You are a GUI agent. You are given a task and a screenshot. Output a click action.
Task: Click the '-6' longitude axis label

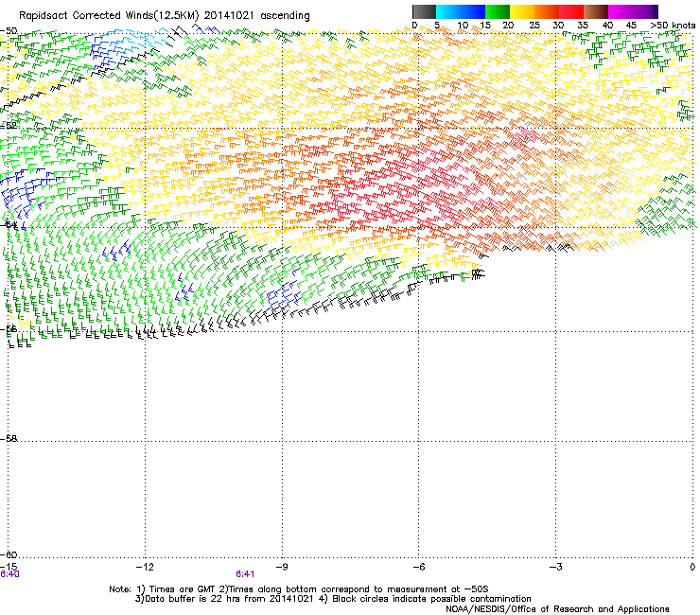pyautogui.click(x=418, y=567)
